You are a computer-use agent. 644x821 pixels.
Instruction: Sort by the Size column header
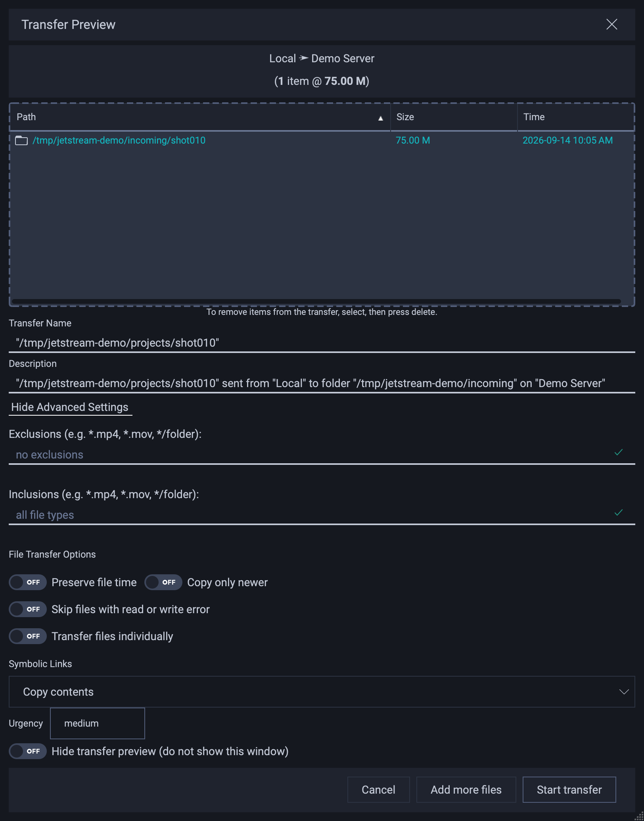(x=454, y=117)
